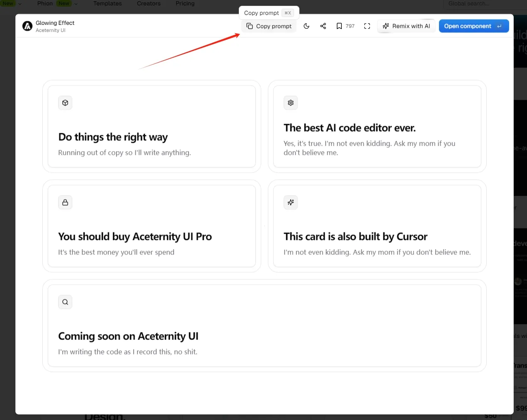This screenshot has width=527, height=420.
Task: Click the Remix with AI button
Action: coord(406,26)
